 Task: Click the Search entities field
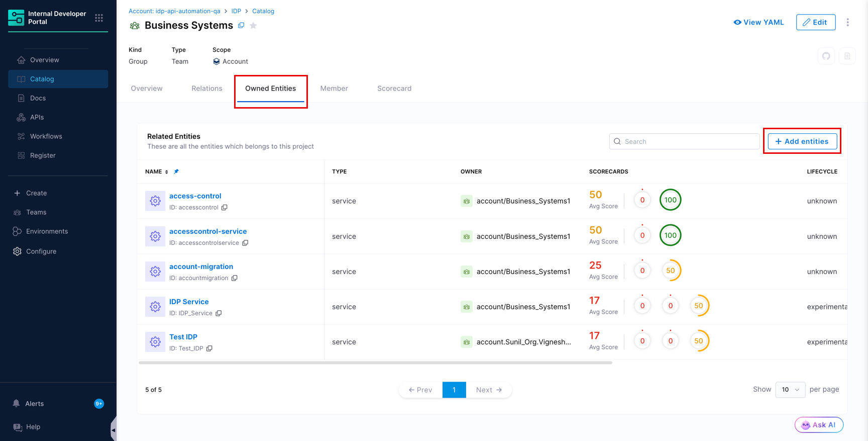tap(684, 141)
